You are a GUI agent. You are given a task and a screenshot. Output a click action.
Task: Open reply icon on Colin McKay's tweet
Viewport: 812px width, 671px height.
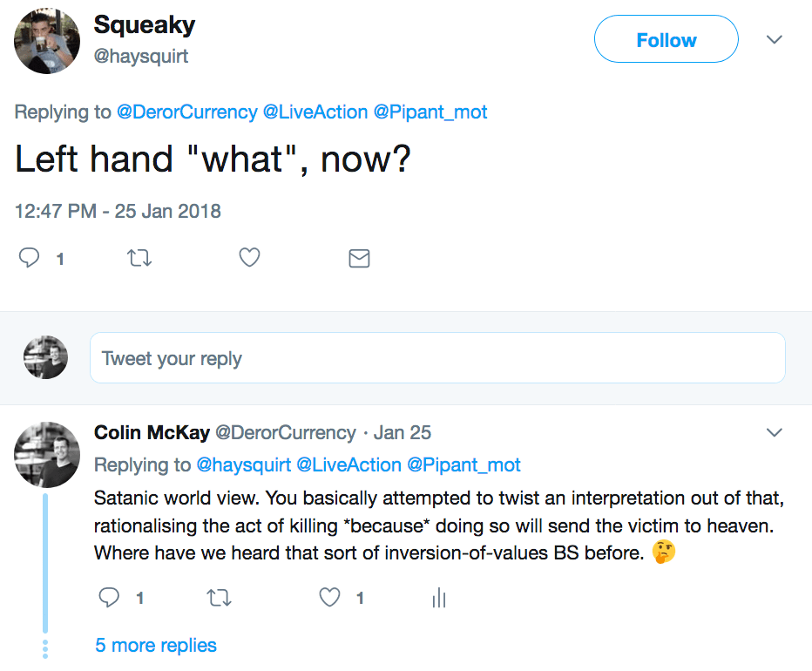(x=109, y=598)
